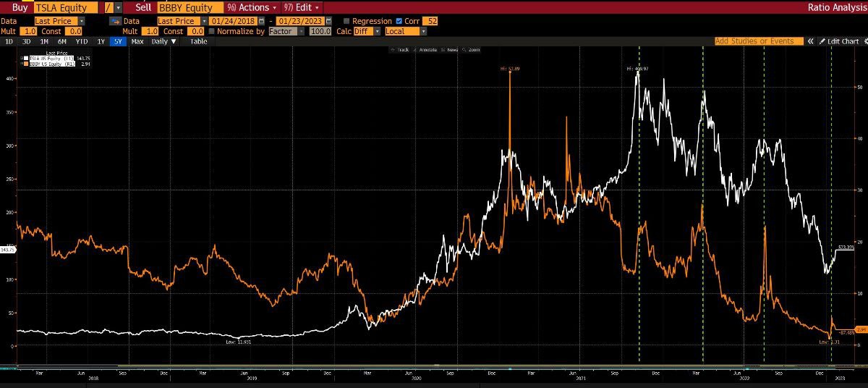Screen dimensions: 868x388
Task: Select the Max range tab
Action: click(x=137, y=41)
